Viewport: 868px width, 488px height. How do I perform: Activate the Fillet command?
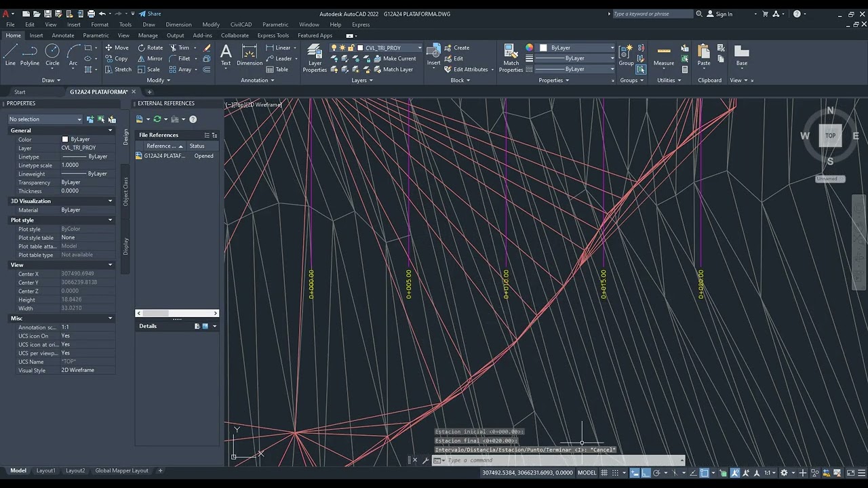180,58
